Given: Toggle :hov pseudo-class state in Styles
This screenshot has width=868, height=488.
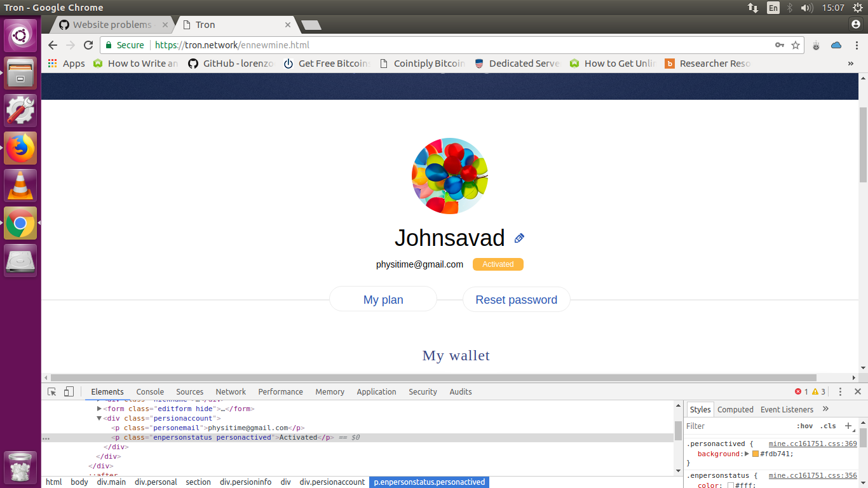Looking at the screenshot, I should tap(806, 426).
